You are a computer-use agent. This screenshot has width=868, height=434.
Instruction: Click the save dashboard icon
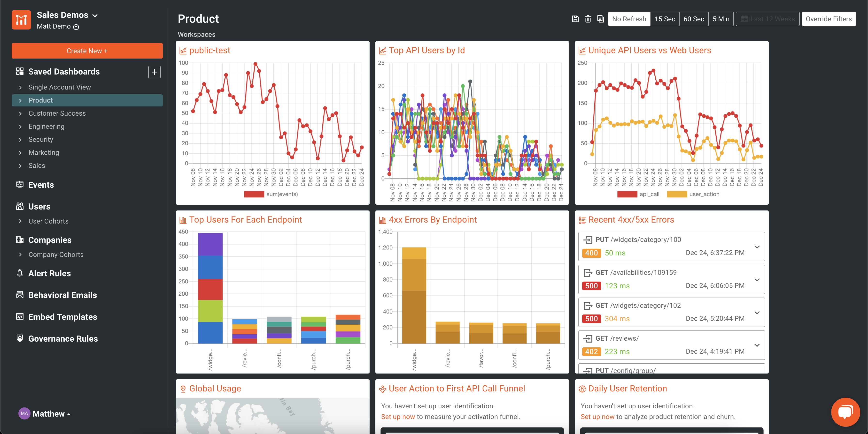pyautogui.click(x=575, y=19)
